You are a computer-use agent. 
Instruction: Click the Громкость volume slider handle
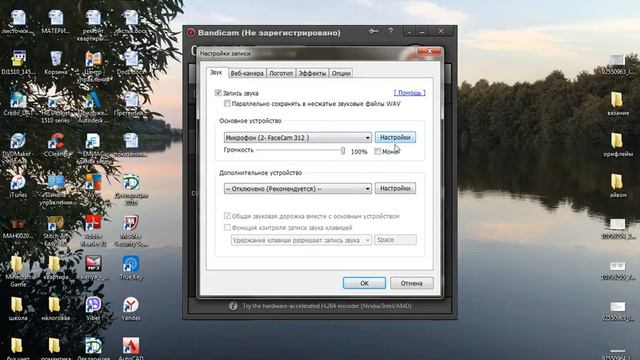343,150
